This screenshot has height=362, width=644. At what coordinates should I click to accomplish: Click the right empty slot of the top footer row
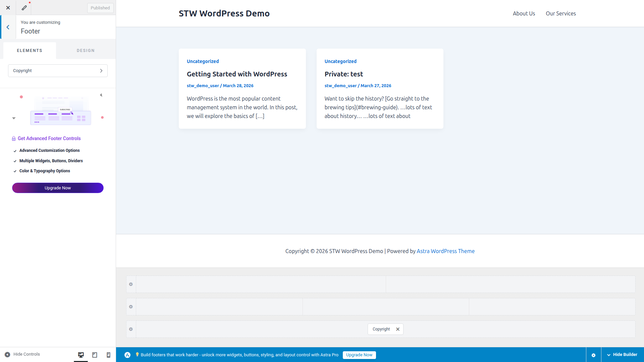511,284
